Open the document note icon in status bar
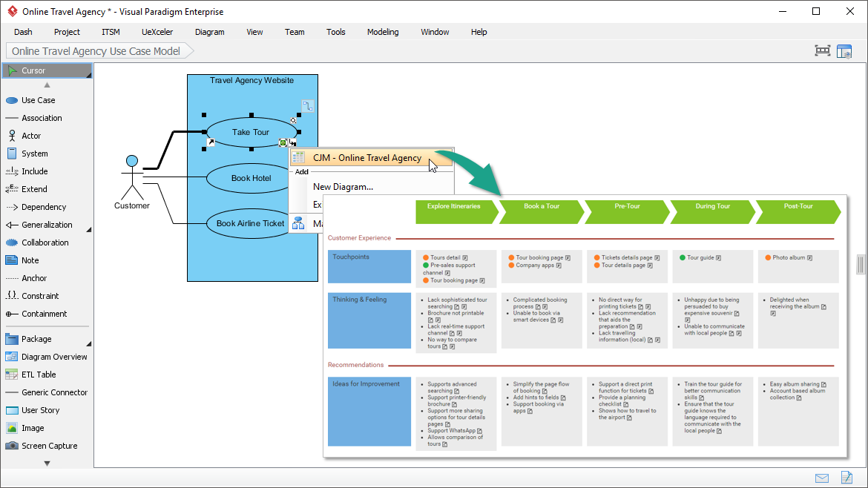Image resolution: width=868 pixels, height=488 pixels. pos(846,477)
